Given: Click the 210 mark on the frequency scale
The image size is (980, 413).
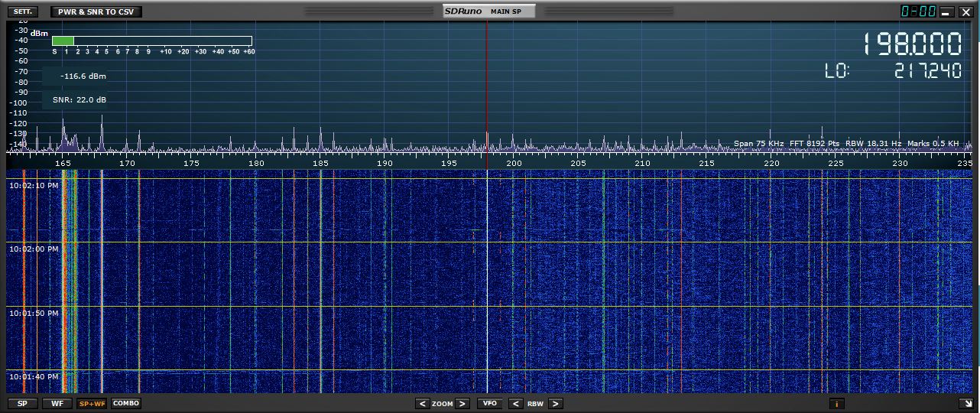Looking at the screenshot, I should coord(643,163).
